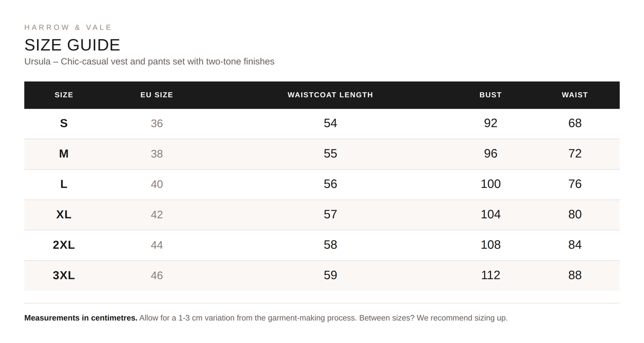Image resolution: width=644 pixels, height=343 pixels.
Task: Select the 3XL size row label
Action: coord(64,276)
